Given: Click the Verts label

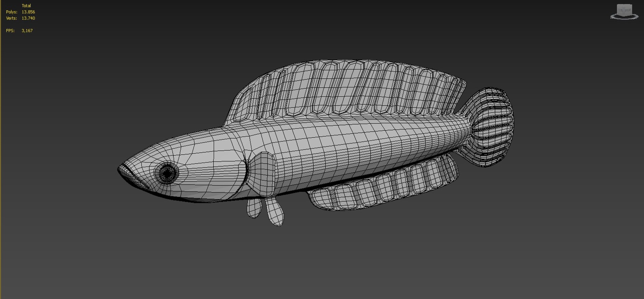Looking at the screenshot, I should 11,18.
